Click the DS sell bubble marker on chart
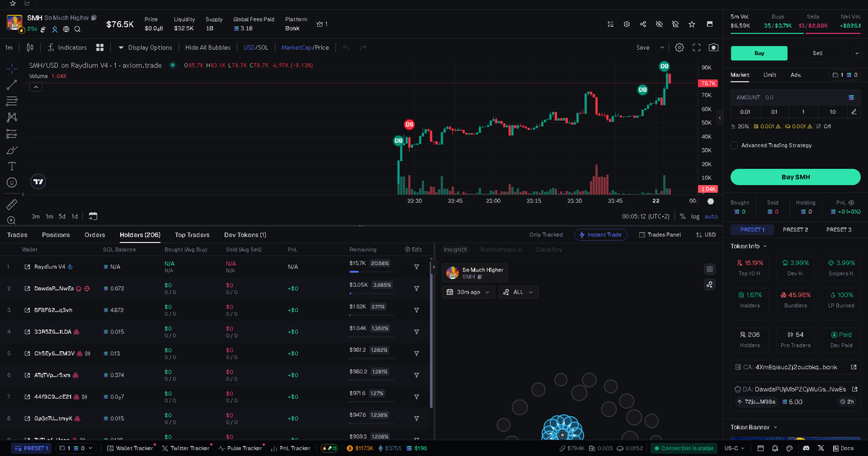868x456 pixels. click(x=409, y=124)
